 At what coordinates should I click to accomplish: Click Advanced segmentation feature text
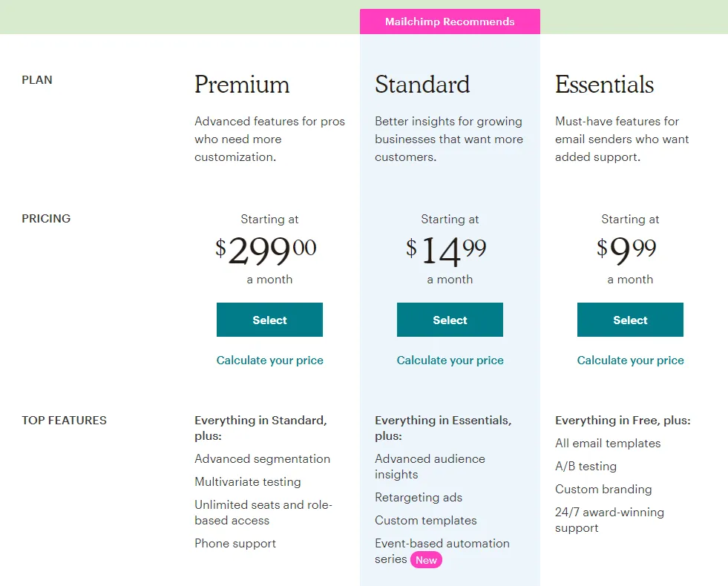click(262, 459)
